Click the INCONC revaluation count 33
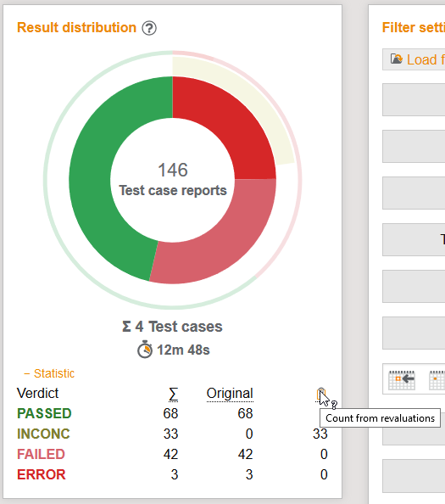 pyautogui.click(x=320, y=434)
